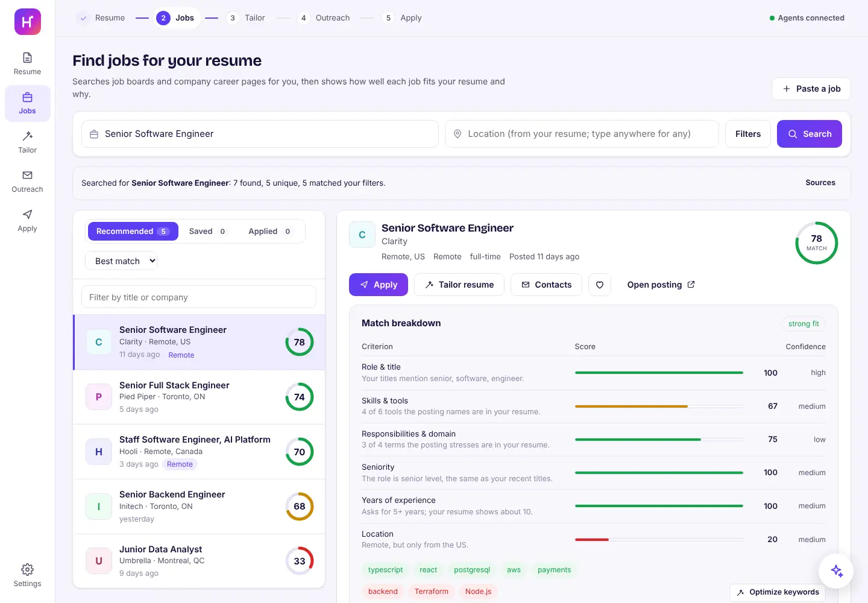Click the Skills & tools score bar
The image size is (868, 603).
click(x=659, y=406)
